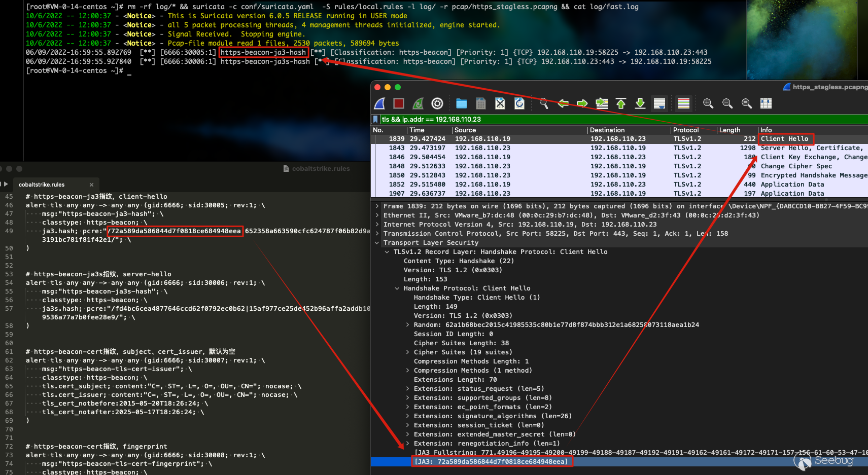The width and height of the screenshot is (868, 475).
Task: Expand Compression Methods (1 method) node
Action: tap(407, 371)
